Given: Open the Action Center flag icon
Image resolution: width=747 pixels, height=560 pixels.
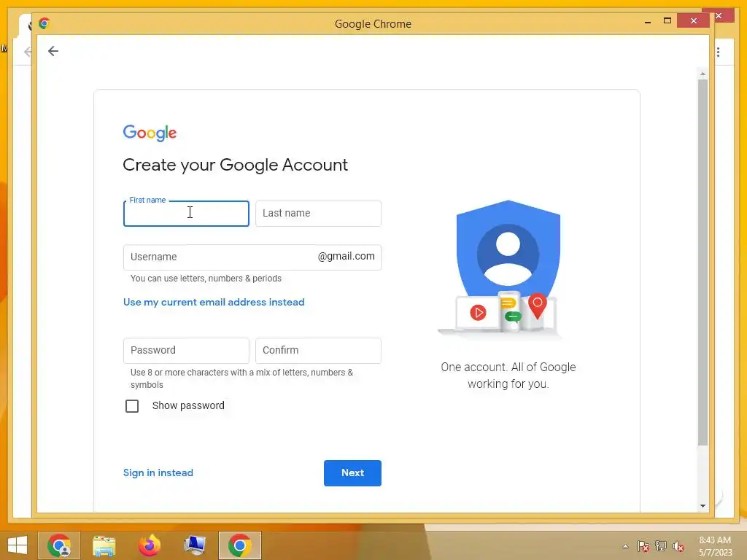Looking at the screenshot, I should 643,546.
